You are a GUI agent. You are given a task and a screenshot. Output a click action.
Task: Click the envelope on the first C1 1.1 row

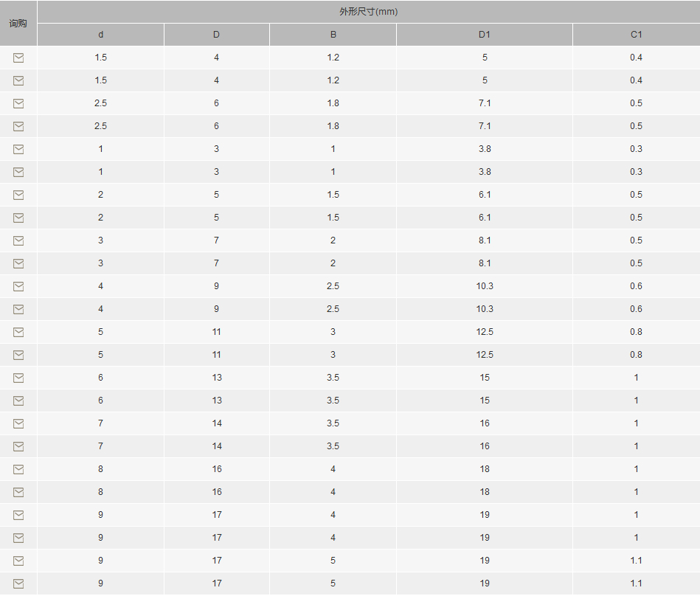[x=18, y=561]
